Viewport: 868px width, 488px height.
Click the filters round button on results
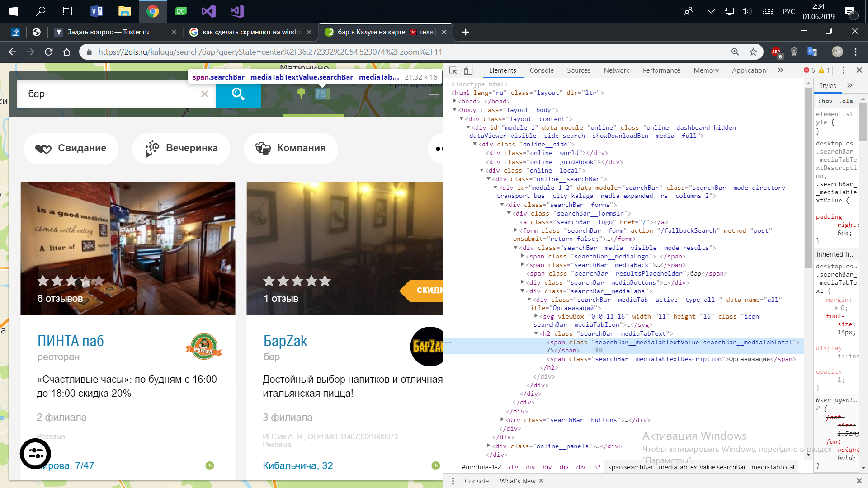(x=35, y=453)
